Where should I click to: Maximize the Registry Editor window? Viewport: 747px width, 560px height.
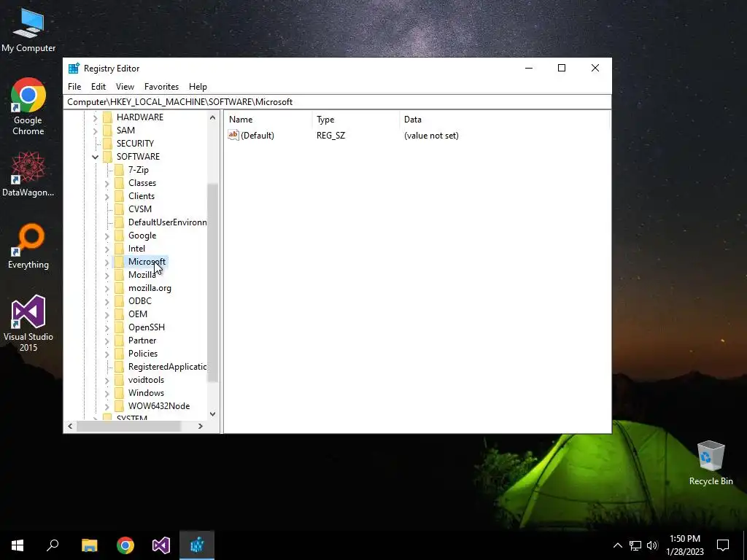click(562, 68)
